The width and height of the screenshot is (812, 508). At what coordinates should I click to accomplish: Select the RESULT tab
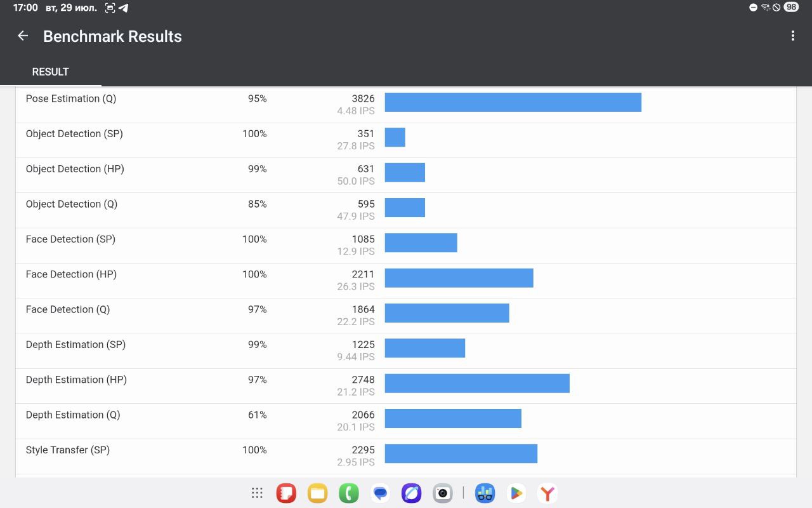(51, 72)
